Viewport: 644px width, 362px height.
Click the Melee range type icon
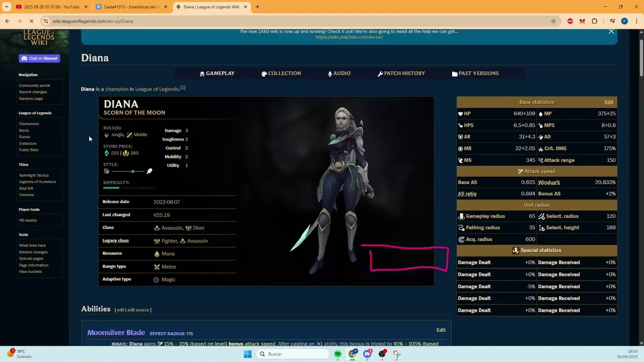(156, 267)
